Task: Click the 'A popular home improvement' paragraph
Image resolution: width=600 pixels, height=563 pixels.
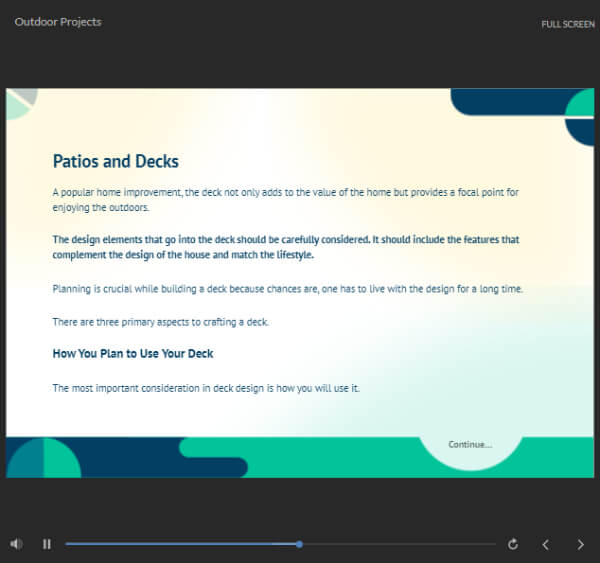Action: pos(285,199)
